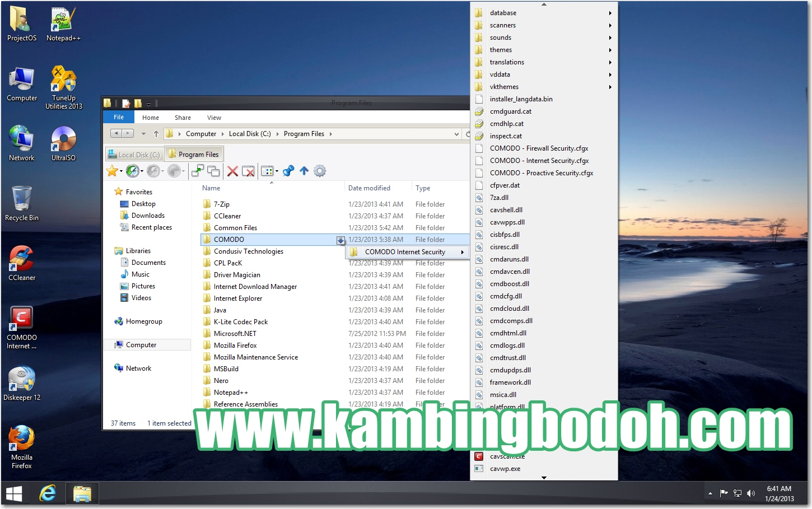Click the File Explorer taskbar button
This screenshot has width=812, height=509.
coord(82,493)
